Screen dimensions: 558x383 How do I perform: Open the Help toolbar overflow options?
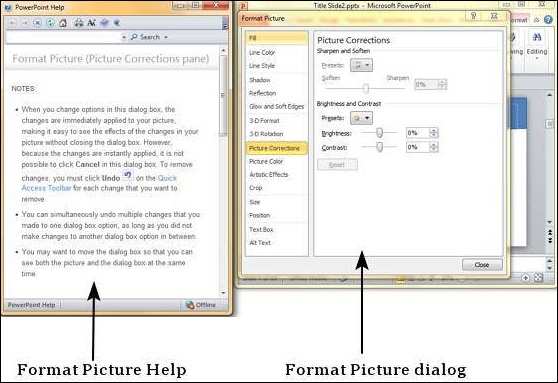225,24
